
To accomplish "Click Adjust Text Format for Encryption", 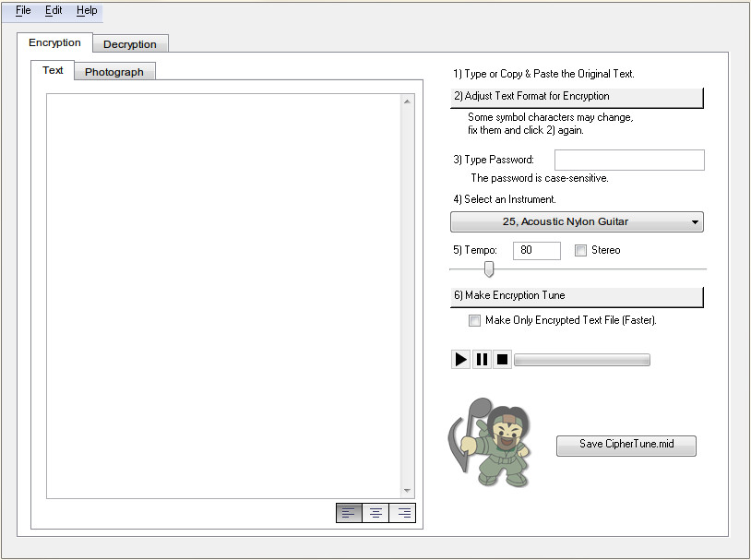I will pos(577,98).
